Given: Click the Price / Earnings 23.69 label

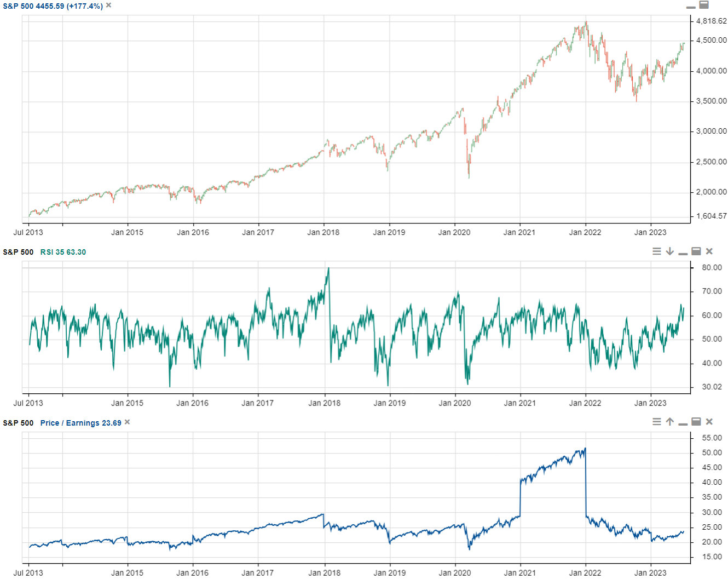Looking at the screenshot, I should pos(81,423).
